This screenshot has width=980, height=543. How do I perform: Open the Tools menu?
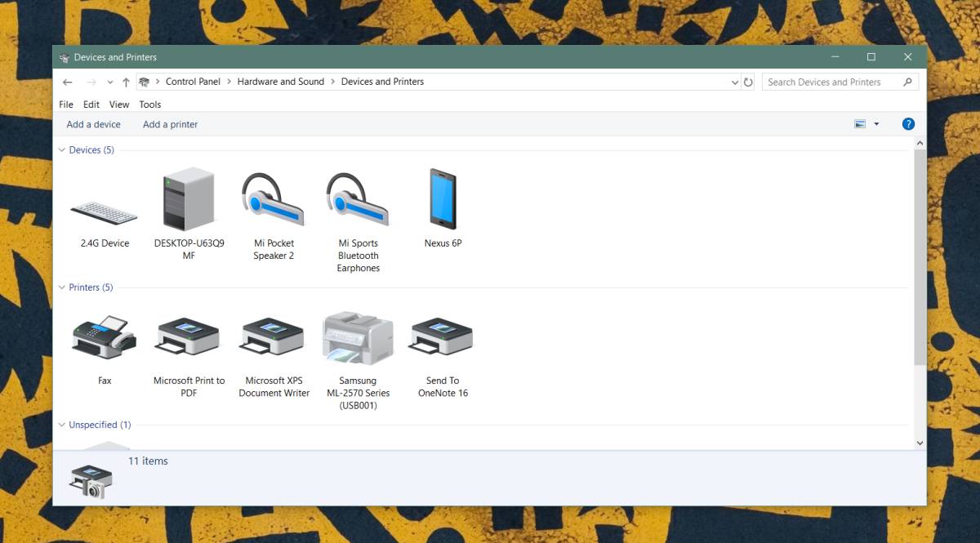click(x=149, y=104)
